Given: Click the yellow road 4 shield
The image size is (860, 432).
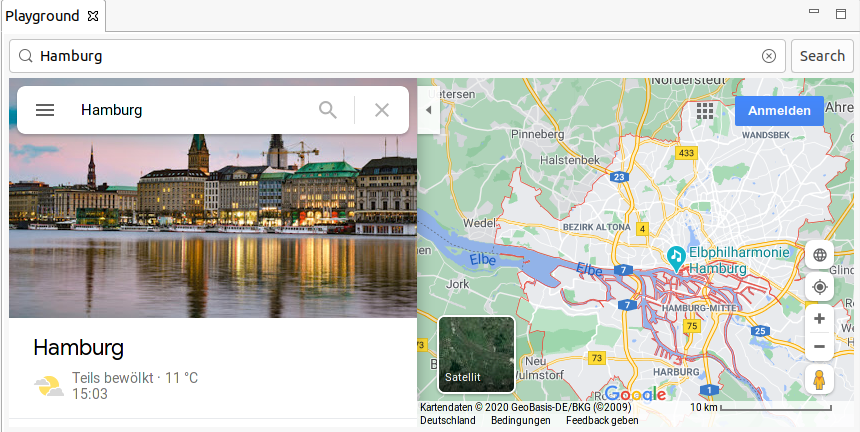Looking at the screenshot, I should click(x=642, y=229).
